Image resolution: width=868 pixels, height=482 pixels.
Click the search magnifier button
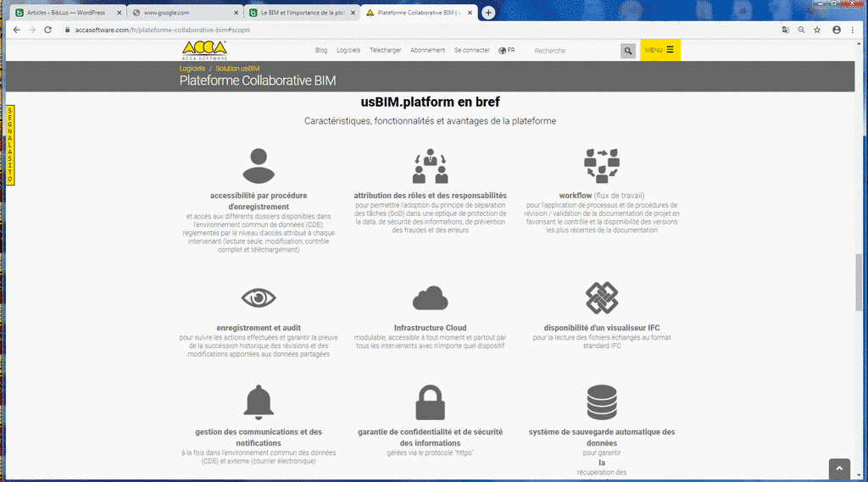[x=628, y=50]
